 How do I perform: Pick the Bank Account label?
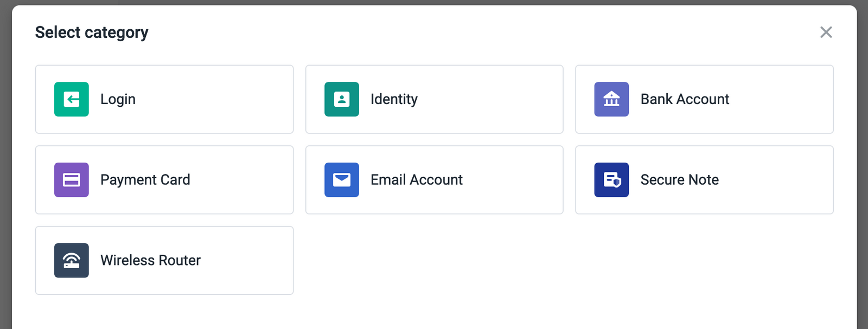tap(685, 99)
